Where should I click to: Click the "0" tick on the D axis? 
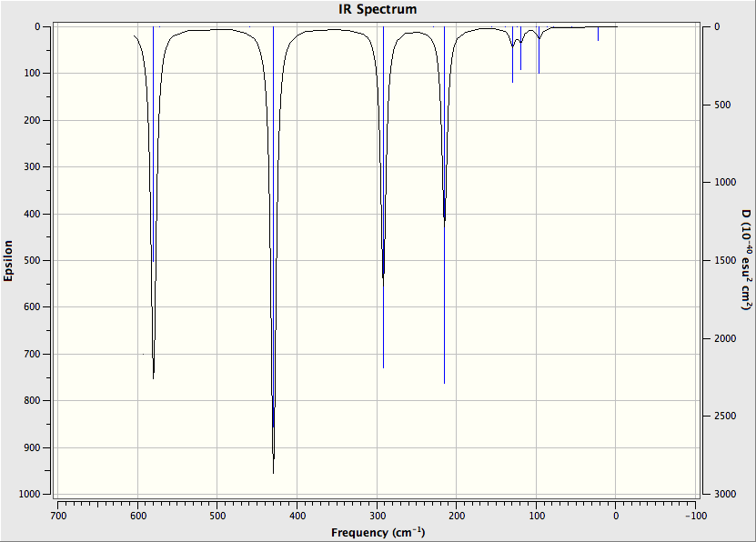click(717, 27)
